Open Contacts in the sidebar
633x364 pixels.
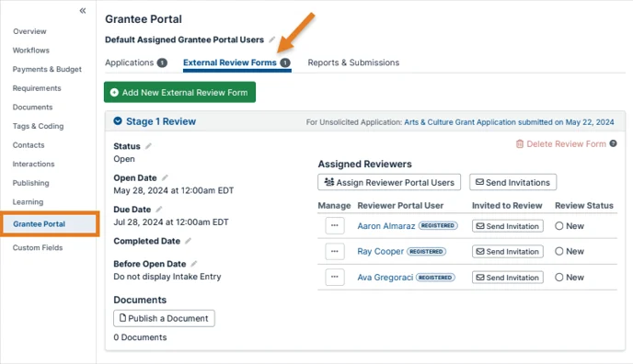(29, 145)
